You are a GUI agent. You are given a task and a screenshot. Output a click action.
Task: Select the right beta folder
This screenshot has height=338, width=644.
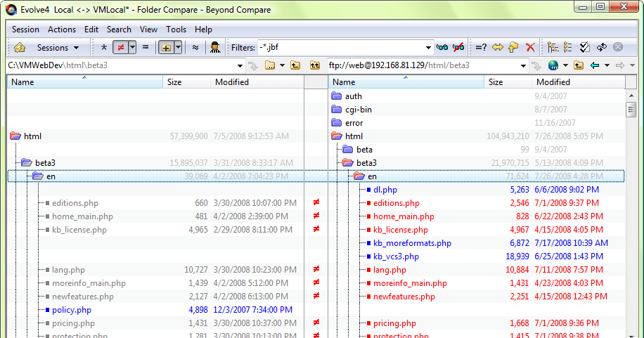coord(364,150)
